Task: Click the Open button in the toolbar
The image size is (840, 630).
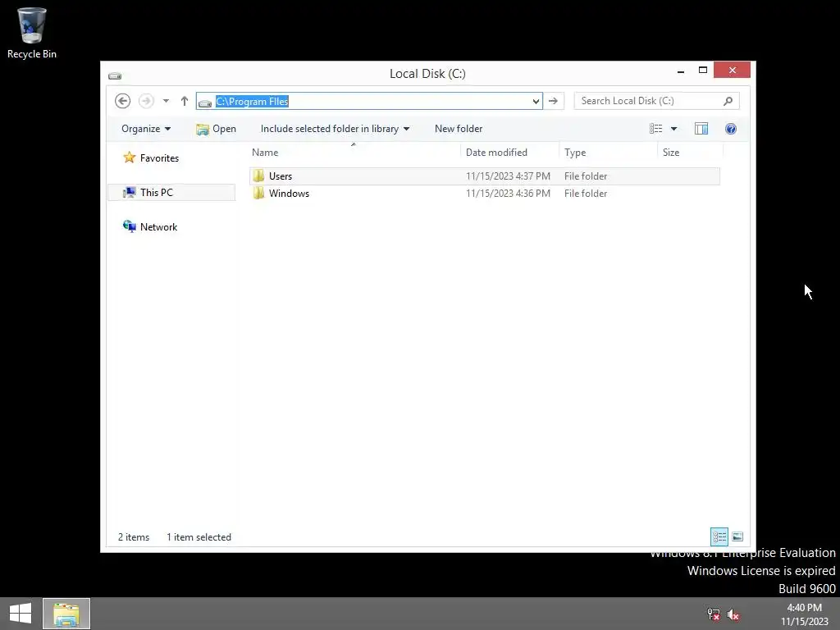Action: [216, 129]
